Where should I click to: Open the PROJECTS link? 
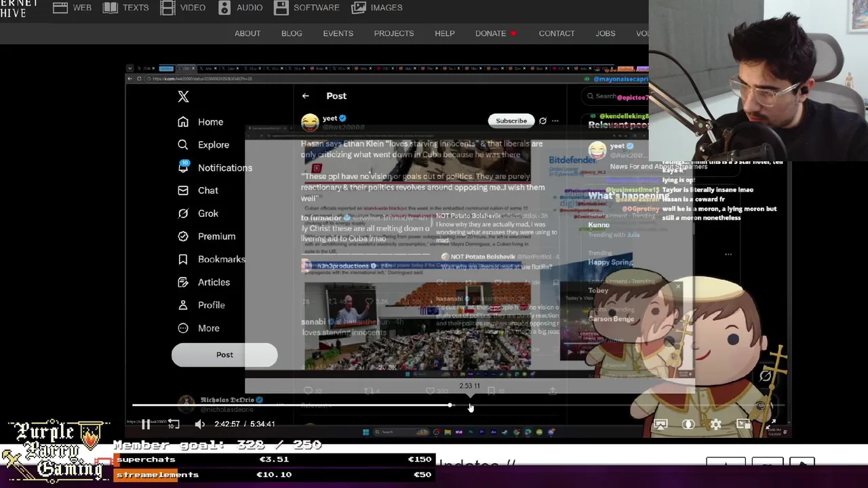[394, 33]
